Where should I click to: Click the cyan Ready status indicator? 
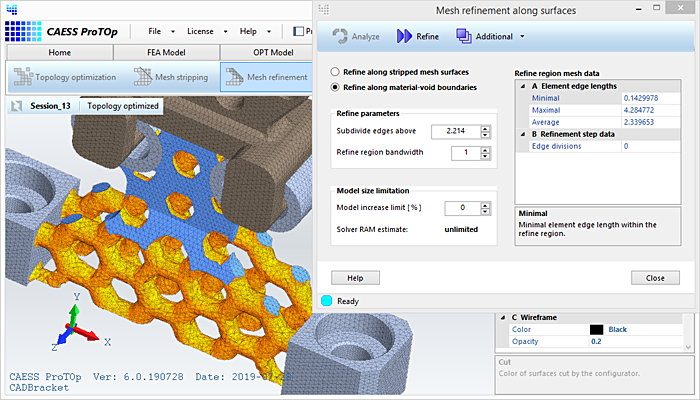pyautogui.click(x=327, y=300)
